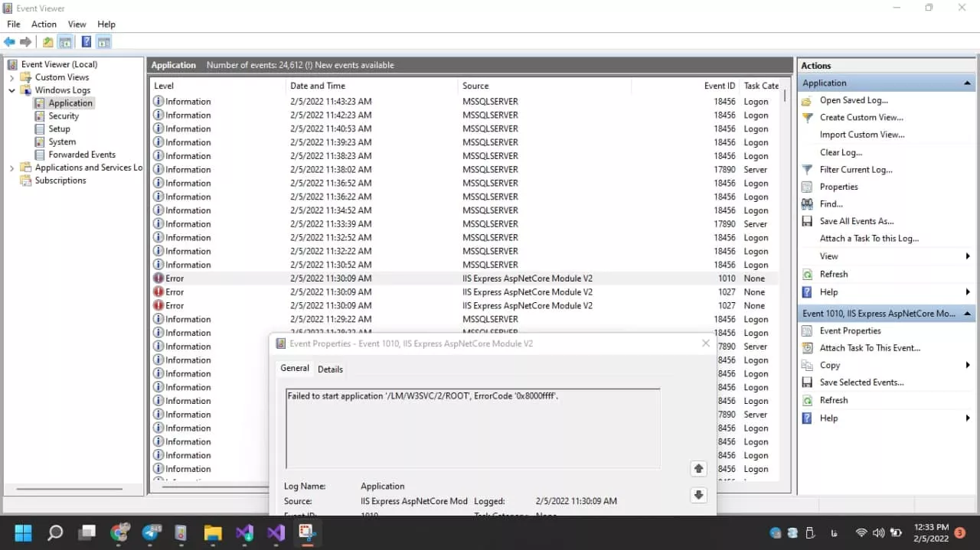Collapse the Application actions section header
The image size is (980, 550).
(968, 83)
